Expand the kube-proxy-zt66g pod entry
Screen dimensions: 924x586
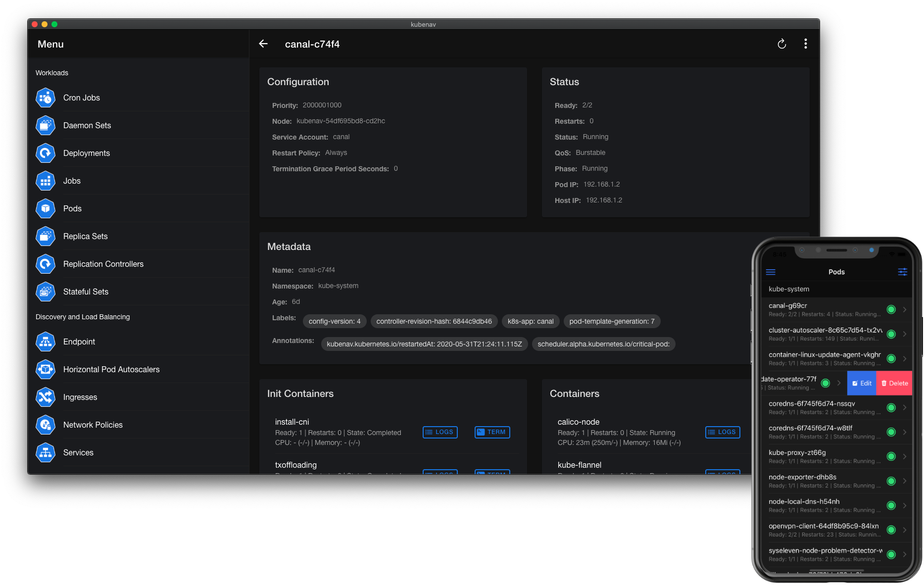click(x=905, y=456)
